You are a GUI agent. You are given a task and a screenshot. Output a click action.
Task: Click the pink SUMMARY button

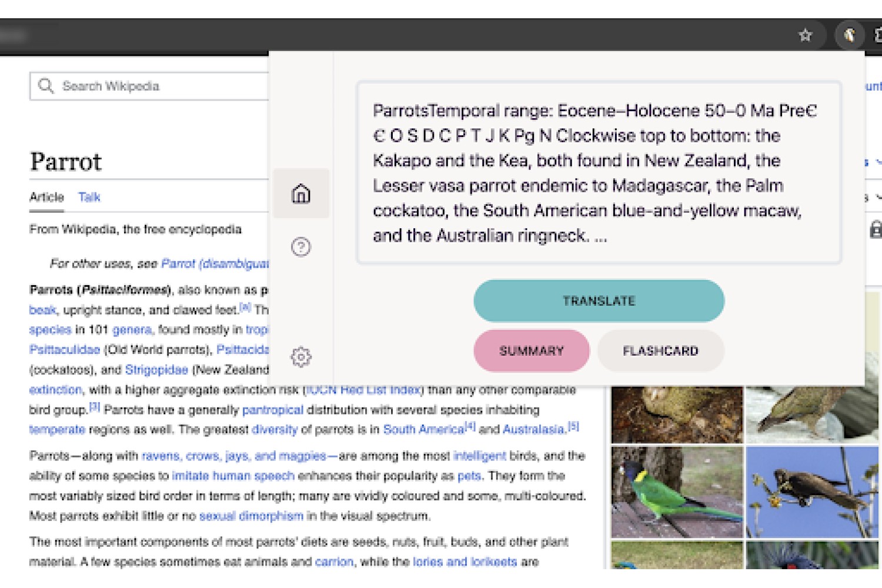(x=532, y=351)
